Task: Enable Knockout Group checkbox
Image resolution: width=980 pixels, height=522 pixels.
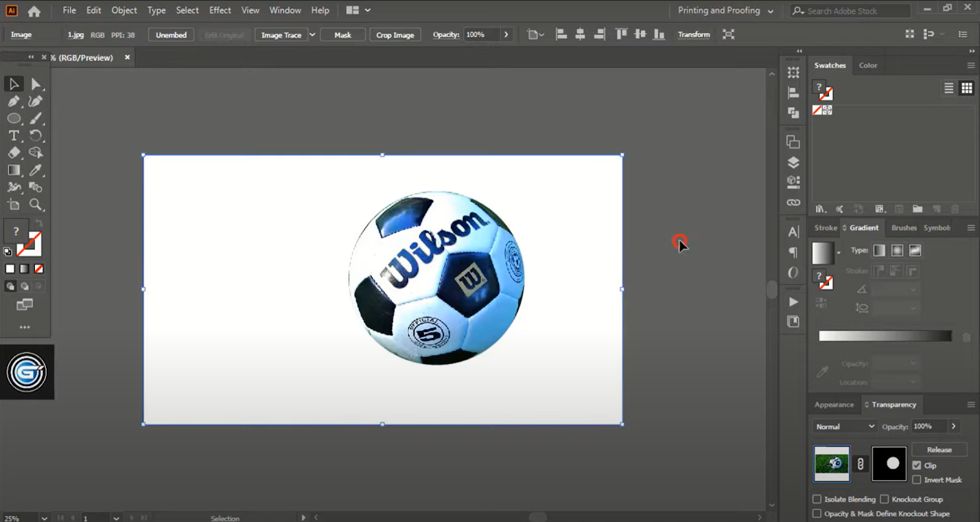Action: (884, 499)
